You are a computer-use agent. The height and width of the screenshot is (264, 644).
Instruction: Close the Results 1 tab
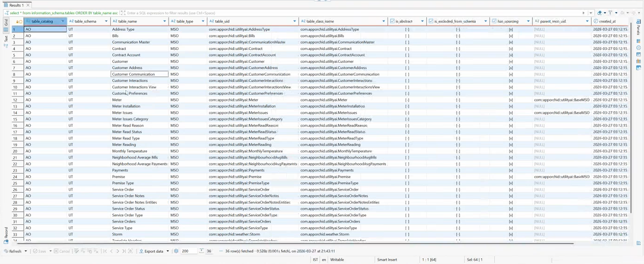[28, 5]
